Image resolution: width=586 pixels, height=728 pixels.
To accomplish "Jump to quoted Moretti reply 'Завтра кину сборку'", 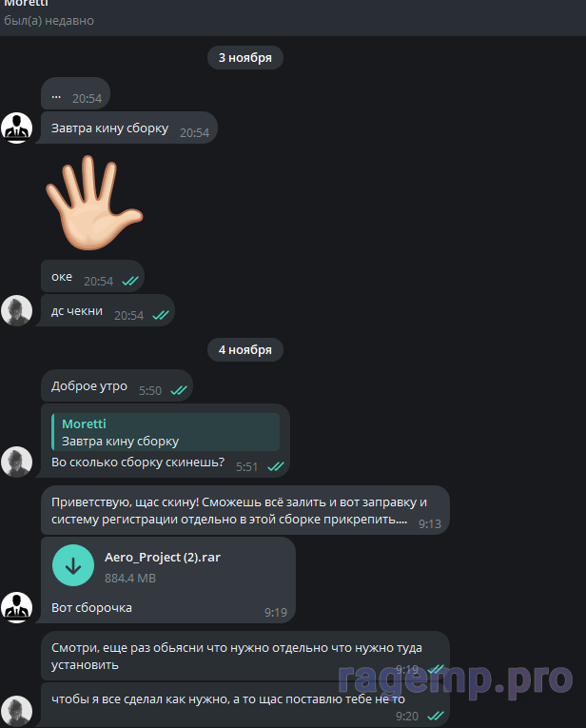I will [x=166, y=432].
